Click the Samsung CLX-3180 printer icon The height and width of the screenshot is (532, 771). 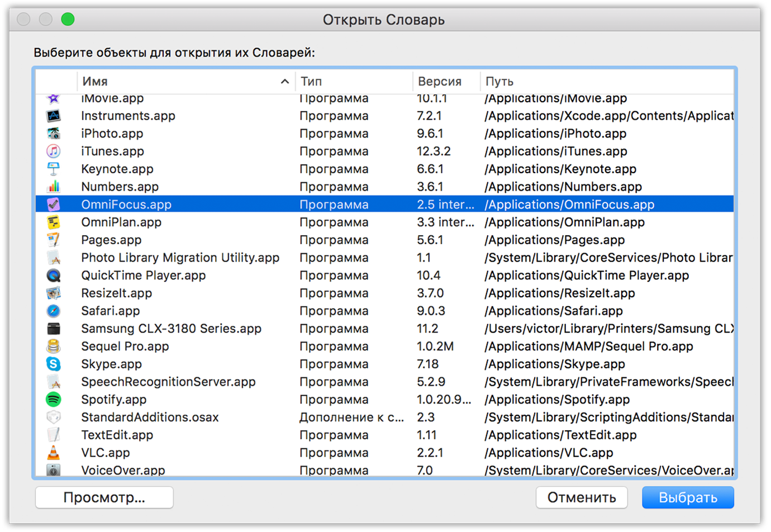pos(54,329)
